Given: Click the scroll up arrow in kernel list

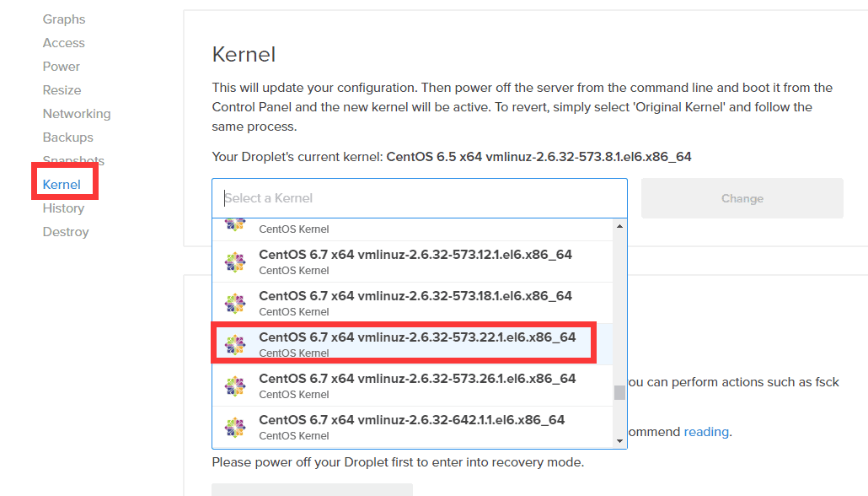Looking at the screenshot, I should click(x=619, y=226).
